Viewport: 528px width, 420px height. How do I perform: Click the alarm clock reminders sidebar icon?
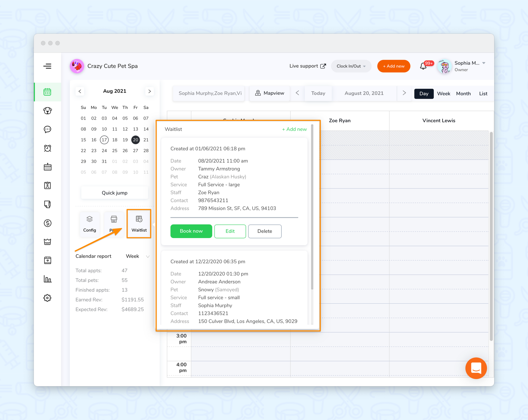tap(48, 148)
